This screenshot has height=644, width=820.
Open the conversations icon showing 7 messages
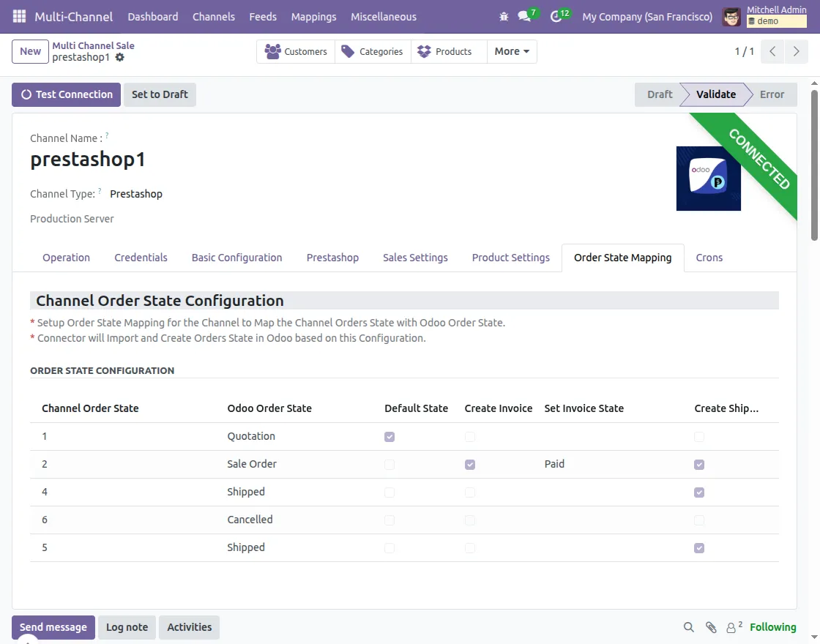coord(526,16)
